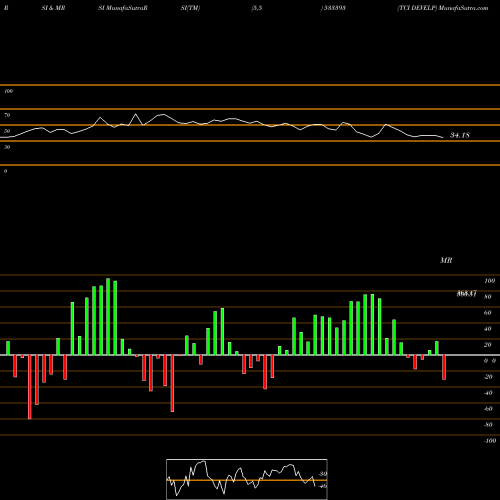The height and width of the screenshot is (500, 500).
Task: Click the RSI axis label 30
Action: tap(7, 147)
